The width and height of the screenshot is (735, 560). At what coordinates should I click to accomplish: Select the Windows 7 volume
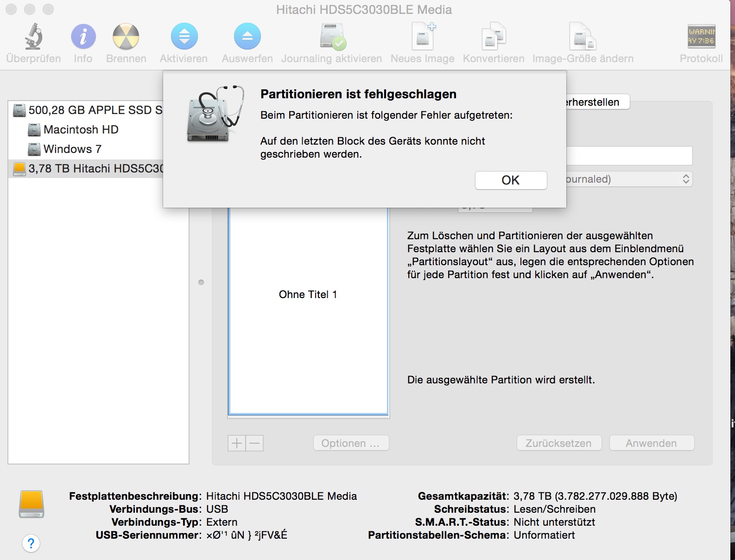(65, 149)
